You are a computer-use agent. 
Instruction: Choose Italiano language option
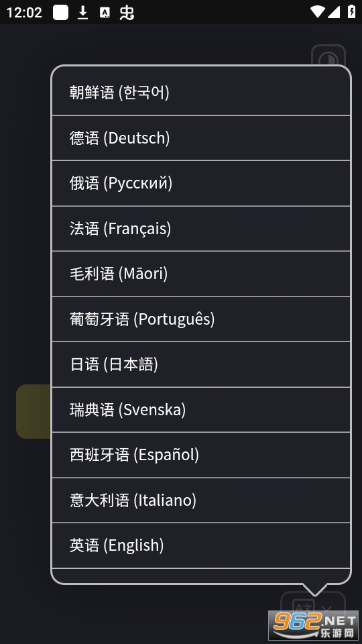pos(201,500)
